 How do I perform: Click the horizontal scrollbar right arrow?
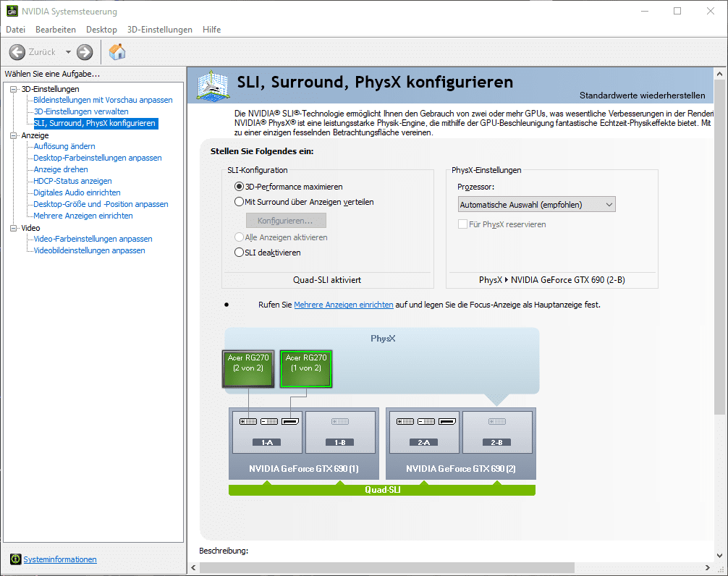coord(708,567)
